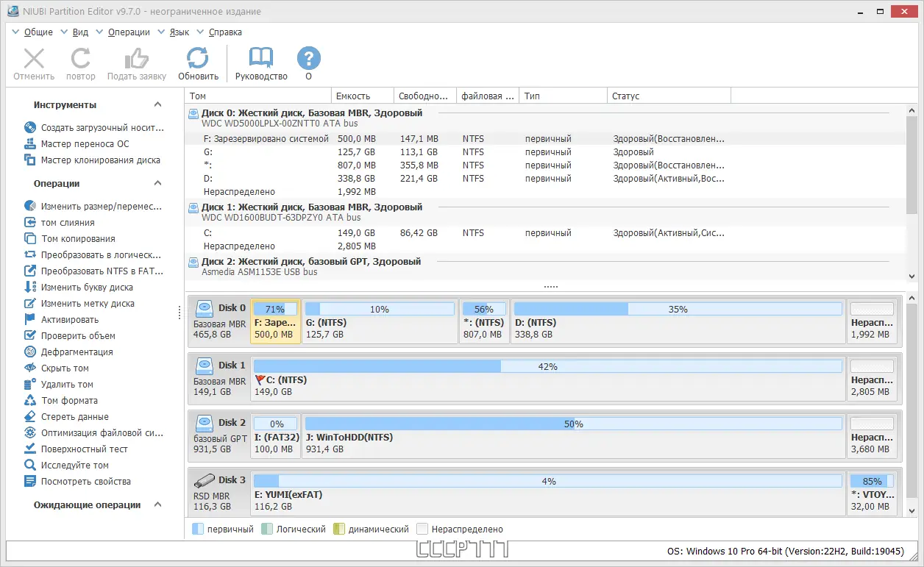Select G: (NTFS) partition block on Disk 0
The height and width of the screenshot is (567, 924).
pos(380,321)
